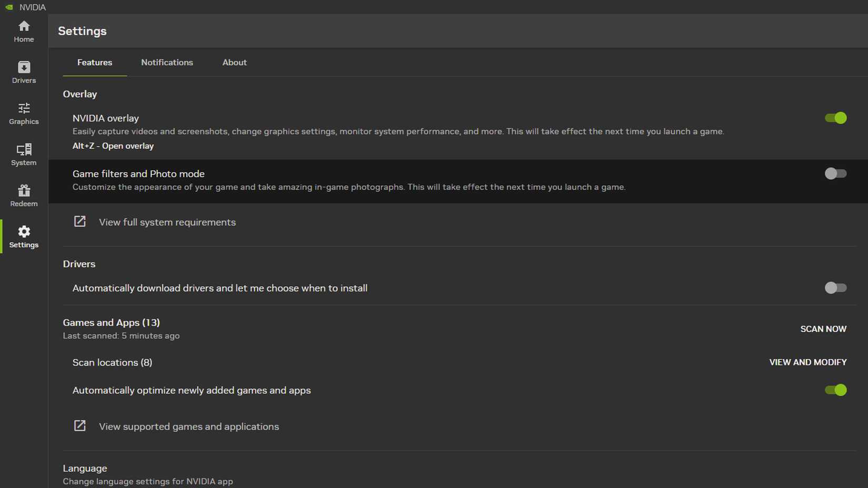Disable automatic optimization of newly added games
The image size is (868, 488).
tap(835, 390)
